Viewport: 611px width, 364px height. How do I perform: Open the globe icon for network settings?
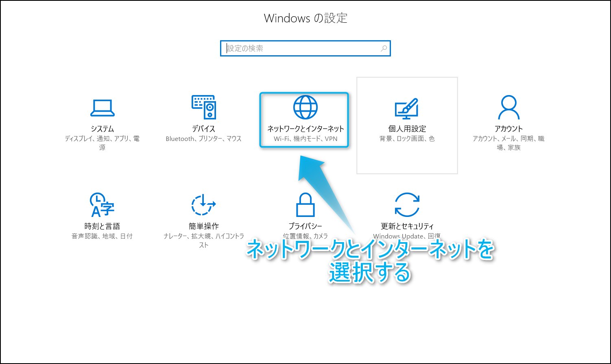[x=305, y=107]
